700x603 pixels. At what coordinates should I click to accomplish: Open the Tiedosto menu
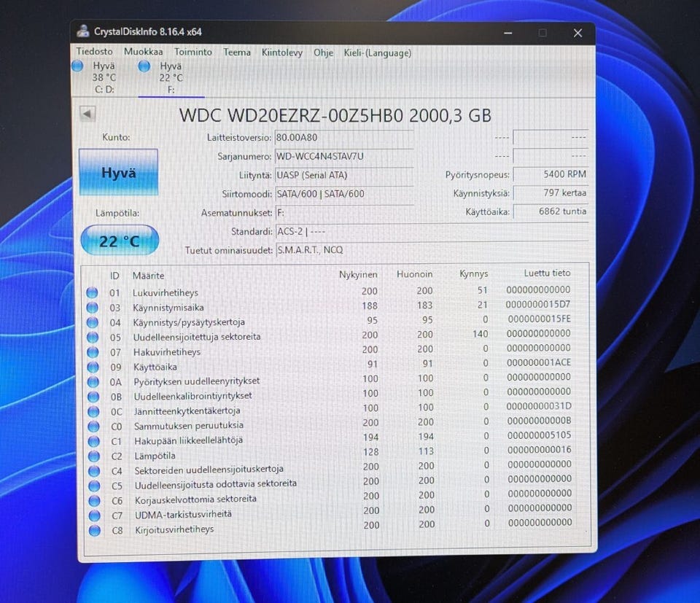pyautogui.click(x=94, y=51)
